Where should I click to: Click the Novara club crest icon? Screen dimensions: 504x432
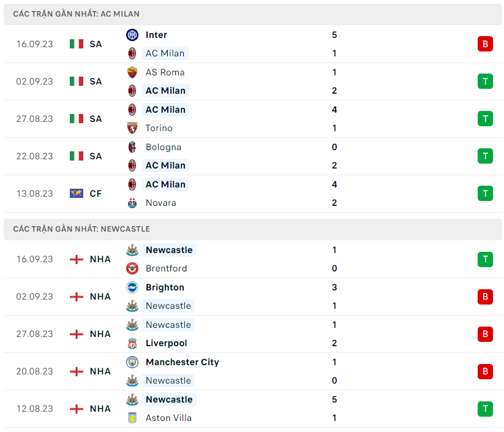pos(132,203)
